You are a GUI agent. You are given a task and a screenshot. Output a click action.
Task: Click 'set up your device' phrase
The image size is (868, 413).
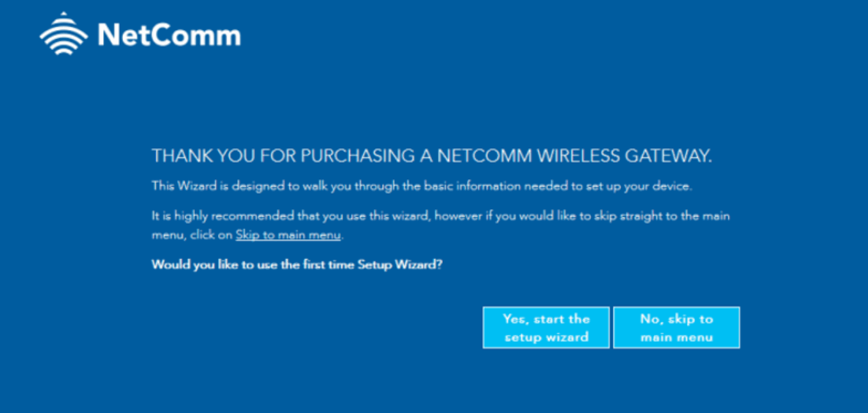644,187
